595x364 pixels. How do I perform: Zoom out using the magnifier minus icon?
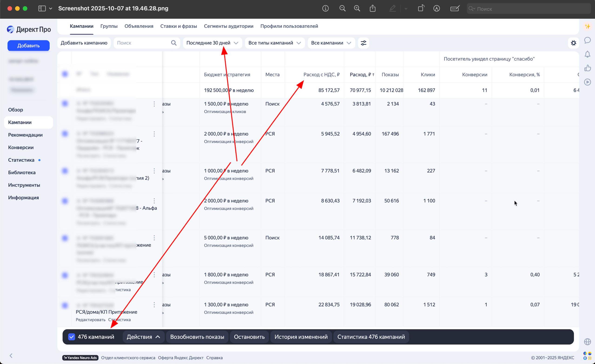point(342,8)
